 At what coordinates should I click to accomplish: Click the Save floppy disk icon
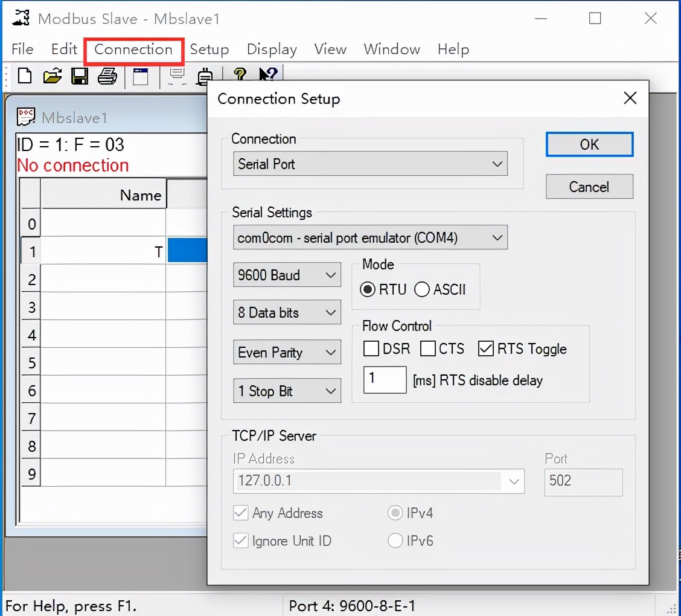click(80, 76)
